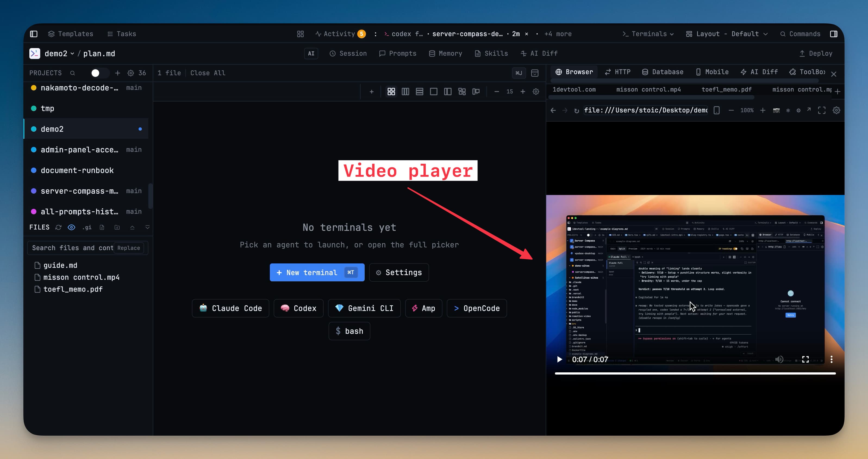The height and width of the screenshot is (459, 868).
Task: Toggle the right sidebar panel icon
Action: (834, 34)
